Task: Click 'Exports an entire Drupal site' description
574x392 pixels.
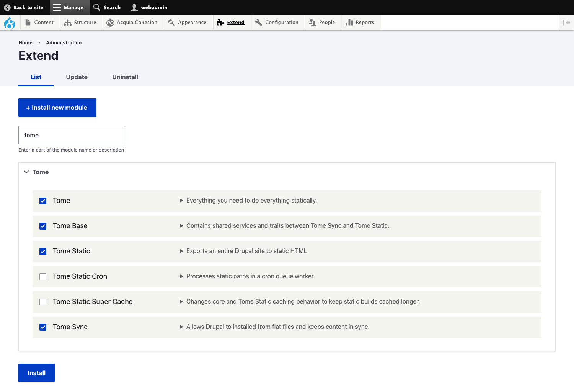Action: (x=247, y=251)
